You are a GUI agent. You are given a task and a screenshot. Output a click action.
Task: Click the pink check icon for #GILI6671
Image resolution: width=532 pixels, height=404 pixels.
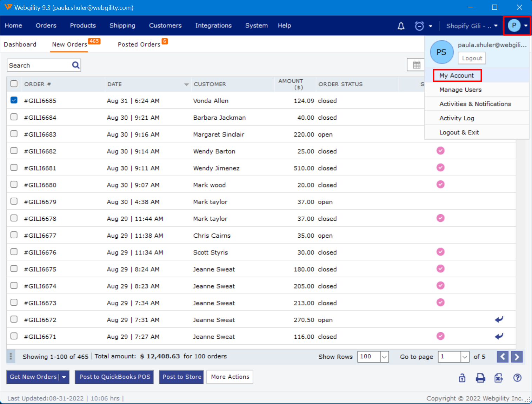coord(440,336)
